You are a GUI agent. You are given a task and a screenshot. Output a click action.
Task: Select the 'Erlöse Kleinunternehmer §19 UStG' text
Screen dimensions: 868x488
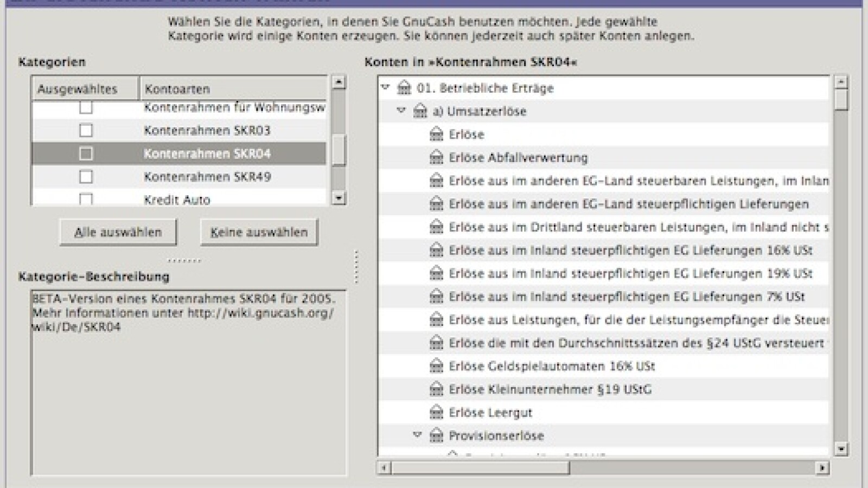coord(550,389)
